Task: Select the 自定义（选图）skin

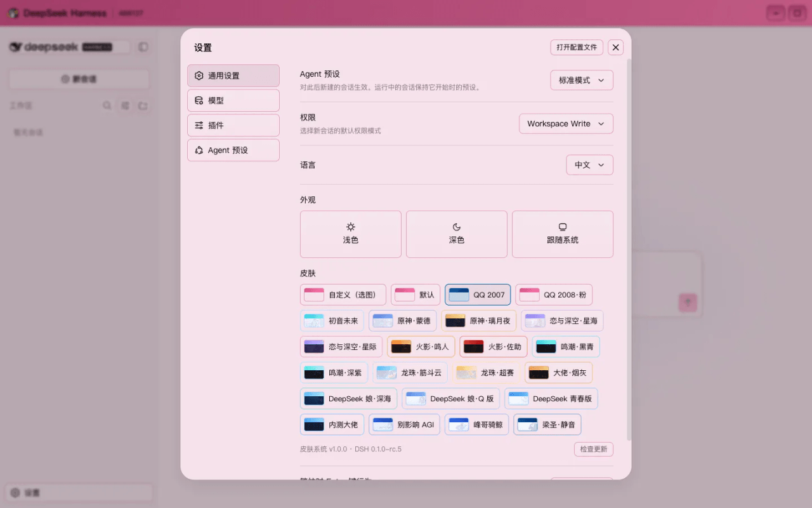Action: 343,295
